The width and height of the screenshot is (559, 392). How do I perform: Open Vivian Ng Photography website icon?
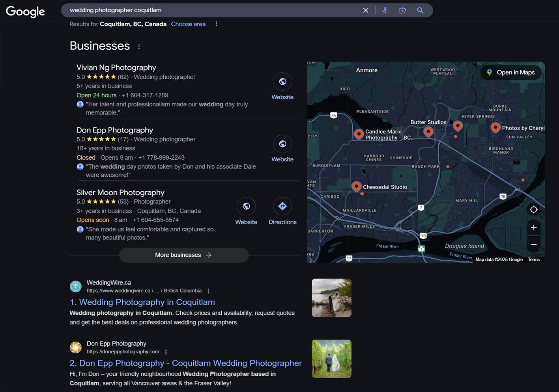point(282,82)
